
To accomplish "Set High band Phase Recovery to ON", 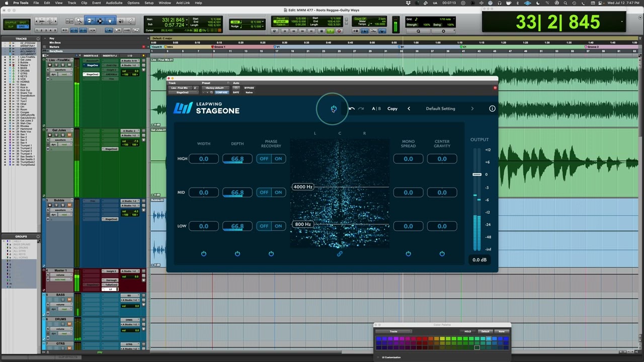I will click(x=278, y=159).
